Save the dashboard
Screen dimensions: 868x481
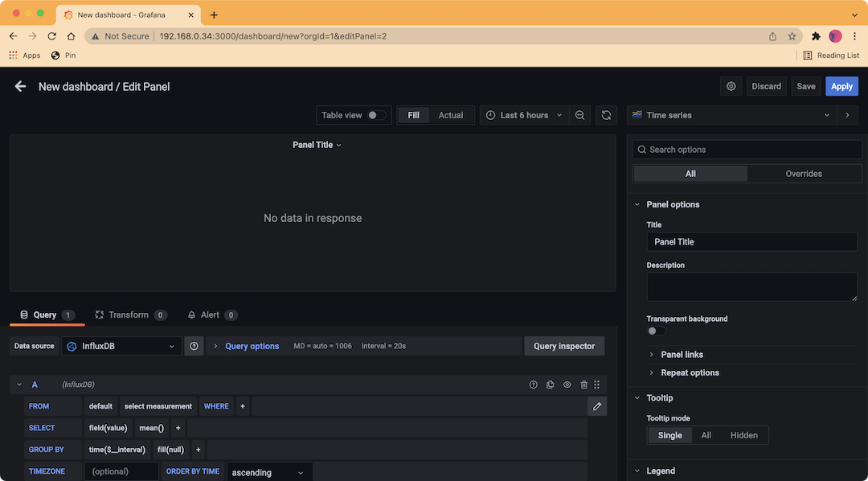coord(805,86)
